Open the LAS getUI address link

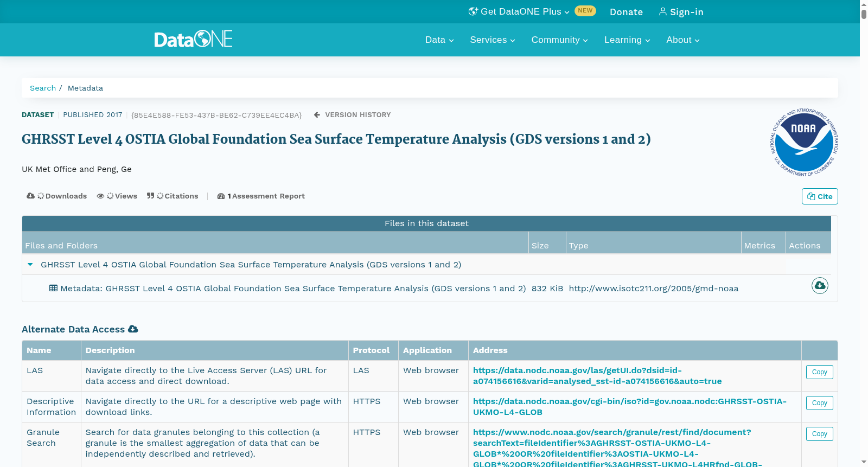[x=597, y=376]
